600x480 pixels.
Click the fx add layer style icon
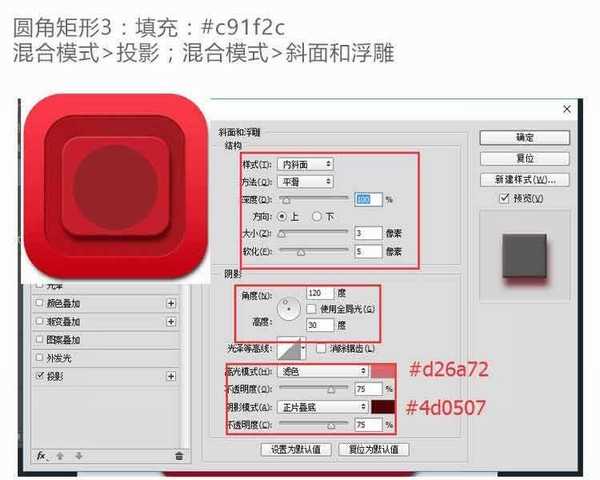(x=43, y=455)
